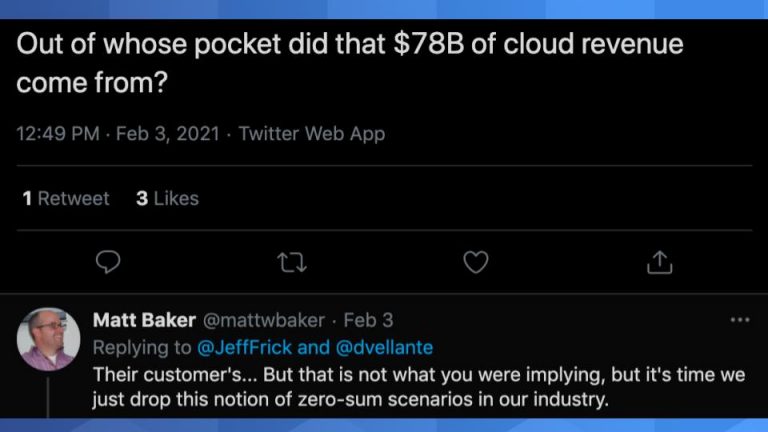Like the tweet with the heart icon
This screenshot has width=768, height=432.
click(x=476, y=262)
